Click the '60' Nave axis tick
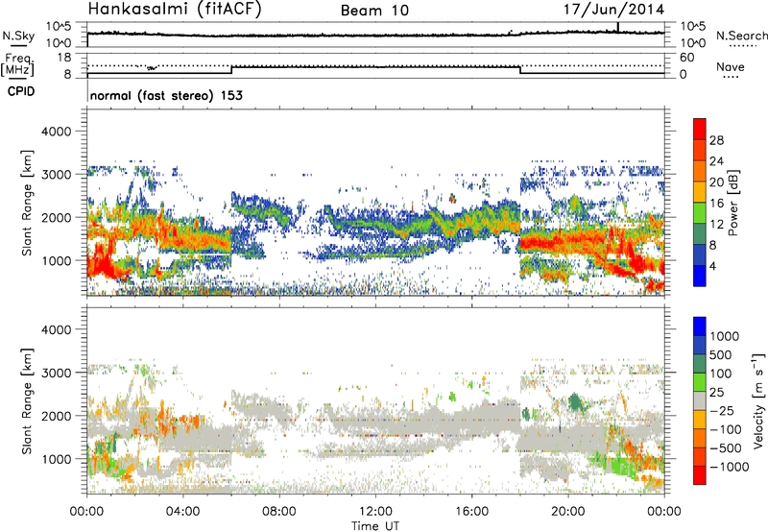This screenshot has width=768, height=532. click(686, 57)
